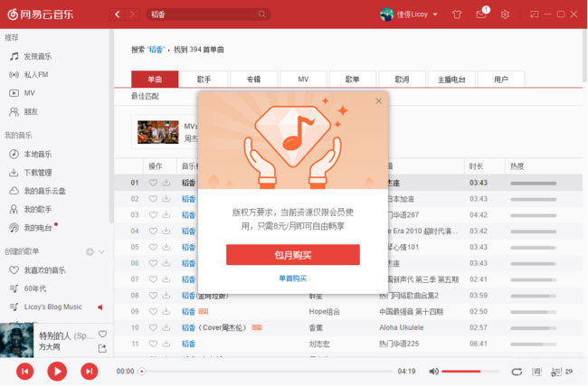Open the settings gear icon

(505, 14)
